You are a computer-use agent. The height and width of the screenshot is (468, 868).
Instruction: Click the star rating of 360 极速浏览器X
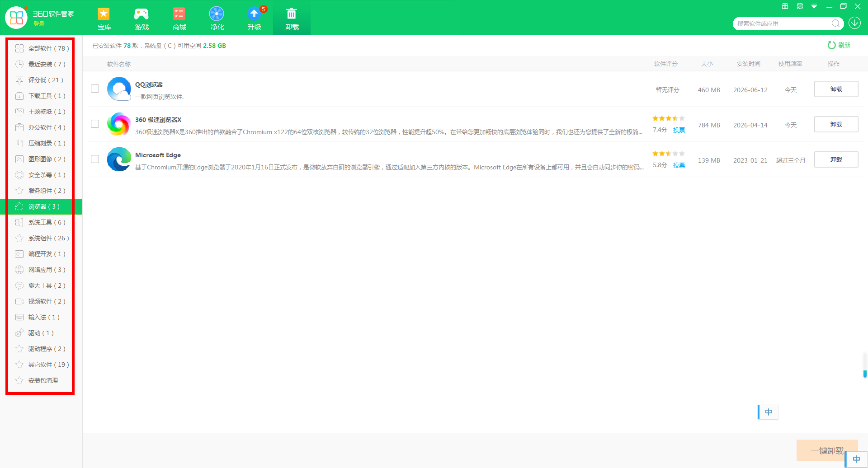click(x=669, y=118)
